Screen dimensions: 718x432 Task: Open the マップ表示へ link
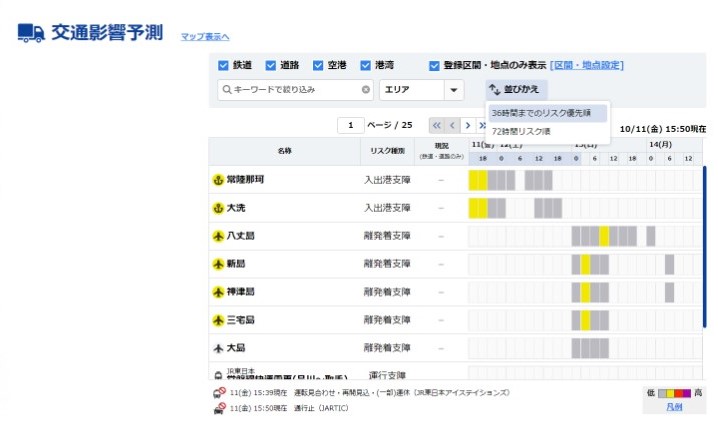coord(205,37)
